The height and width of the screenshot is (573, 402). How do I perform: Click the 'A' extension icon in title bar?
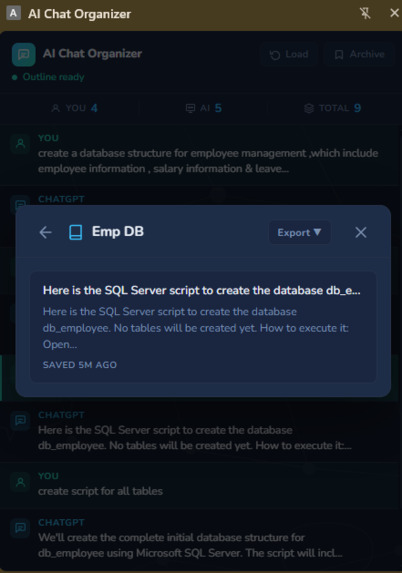[x=14, y=14]
